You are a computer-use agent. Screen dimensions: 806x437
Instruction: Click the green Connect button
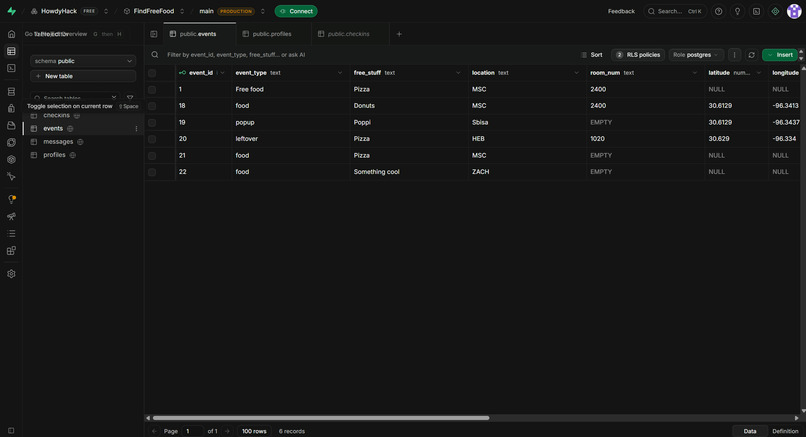click(x=296, y=11)
